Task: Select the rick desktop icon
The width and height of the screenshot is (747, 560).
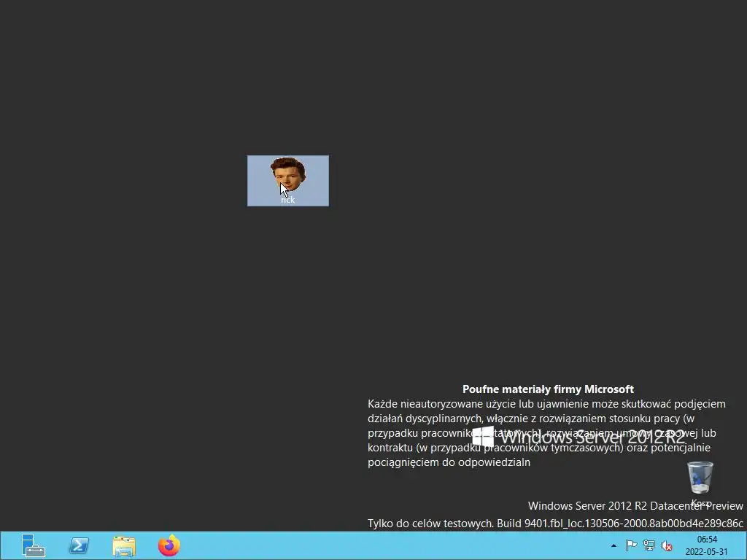Action: (x=287, y=181)
